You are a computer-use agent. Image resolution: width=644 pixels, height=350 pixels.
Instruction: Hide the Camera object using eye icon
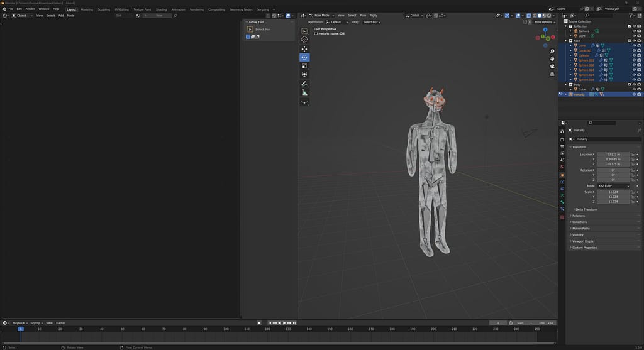tap(634, 31)
